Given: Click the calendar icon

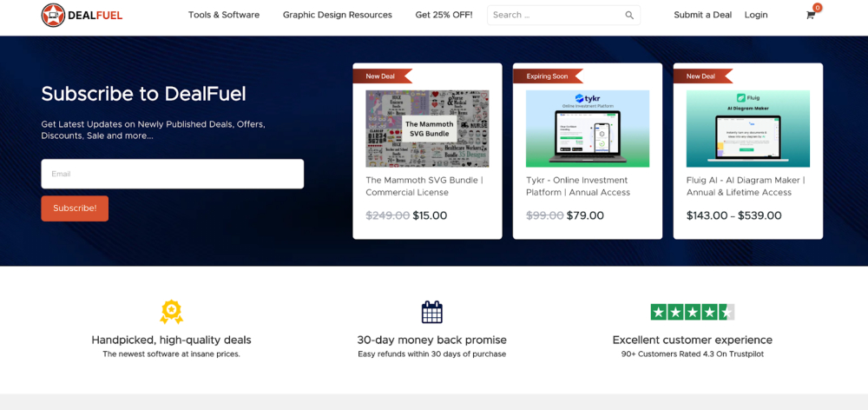Looking at the screenshot, I should 431,312.
